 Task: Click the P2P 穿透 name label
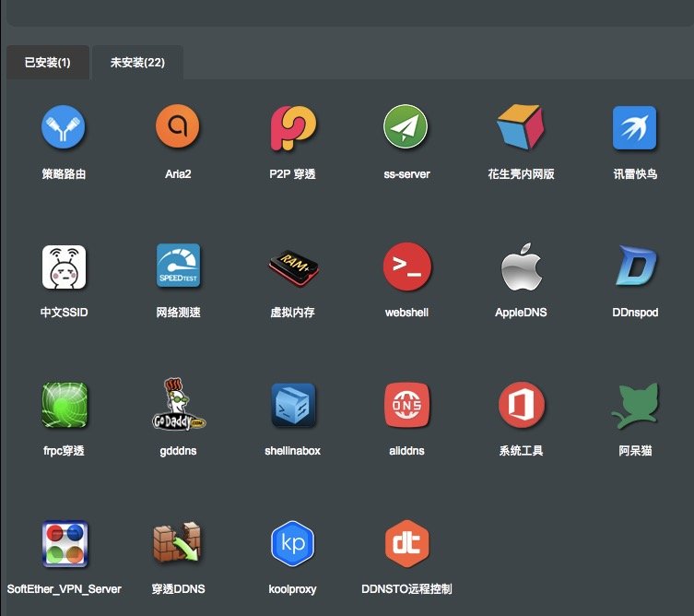[292, 174]
